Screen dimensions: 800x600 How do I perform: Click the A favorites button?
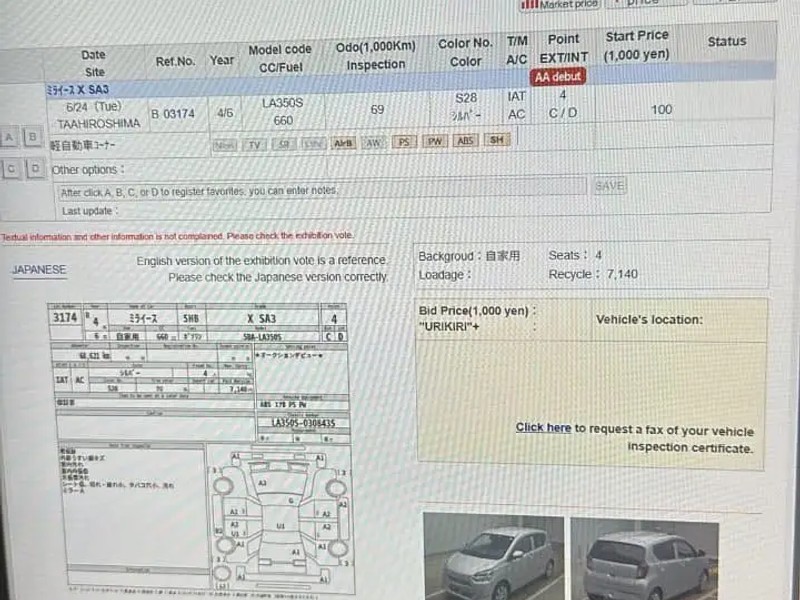click(10, 136)
